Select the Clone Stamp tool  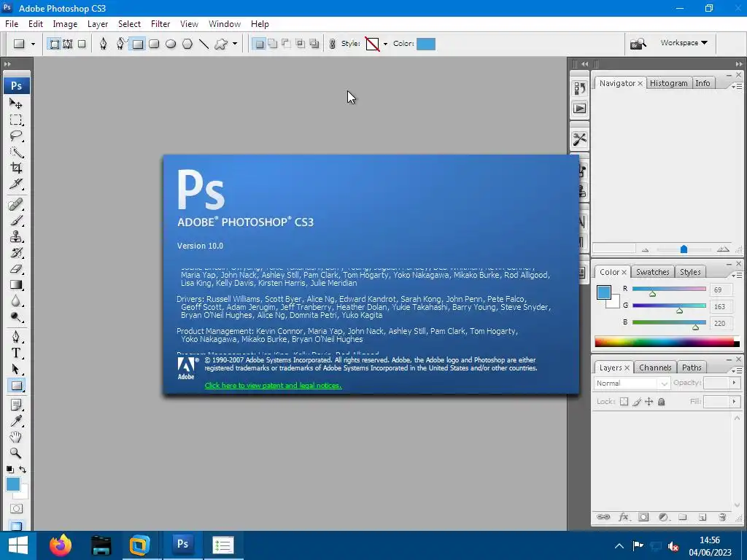[x=16, y=237]
